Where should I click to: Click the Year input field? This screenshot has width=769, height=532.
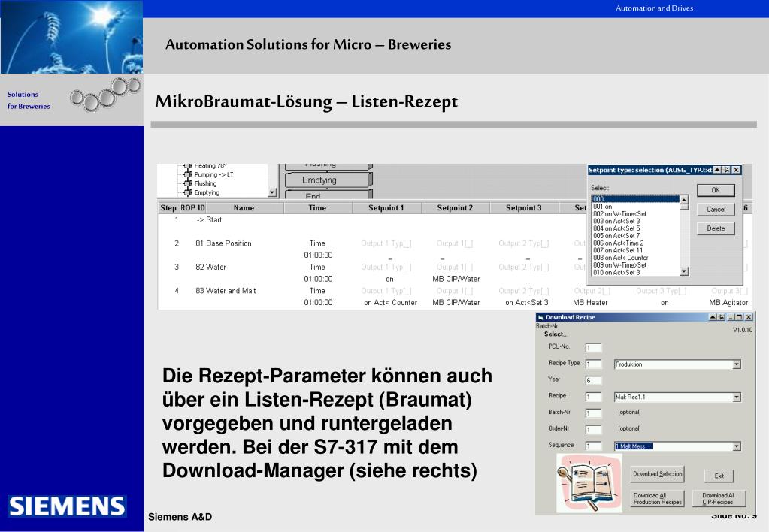(593, 380)
